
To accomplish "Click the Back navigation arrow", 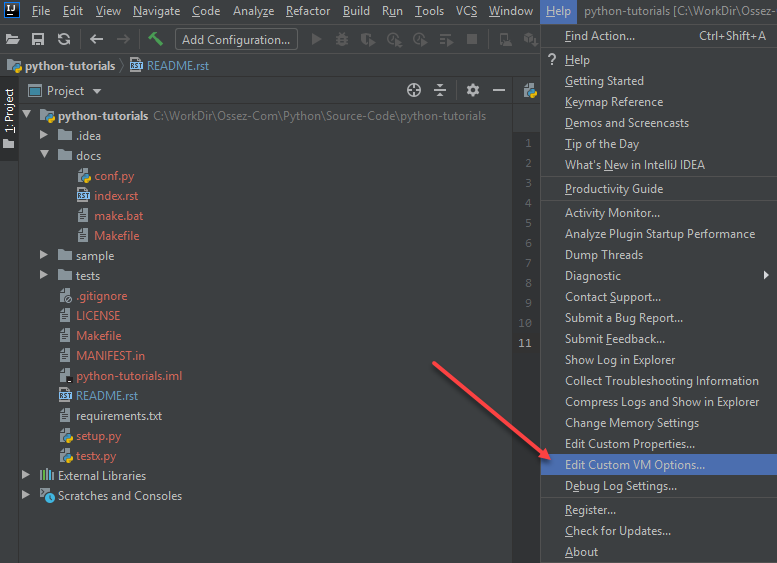I will click(96, 39).
